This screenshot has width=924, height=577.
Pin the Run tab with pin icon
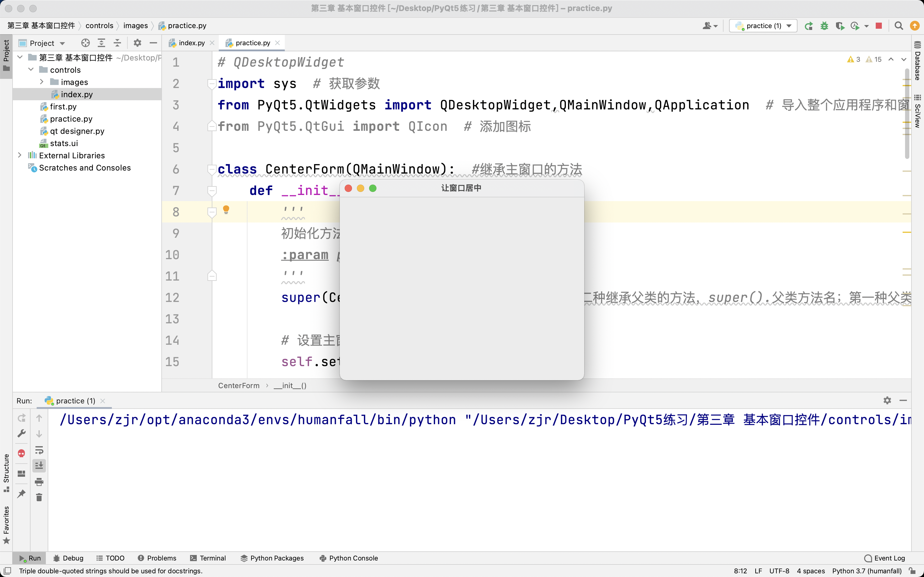tap(22, 494)
